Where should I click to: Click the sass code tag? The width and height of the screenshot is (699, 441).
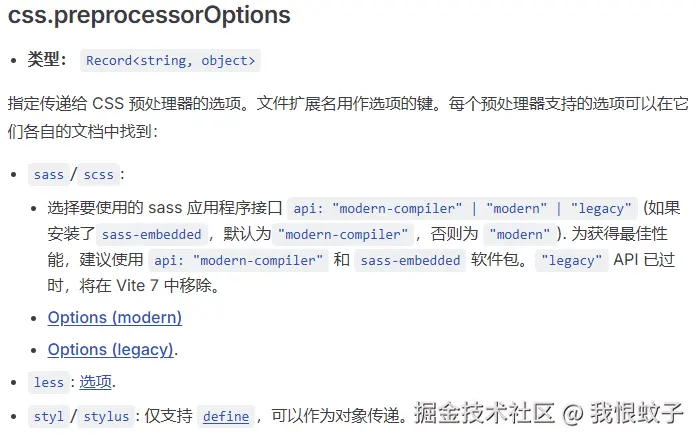coord(49,175)
